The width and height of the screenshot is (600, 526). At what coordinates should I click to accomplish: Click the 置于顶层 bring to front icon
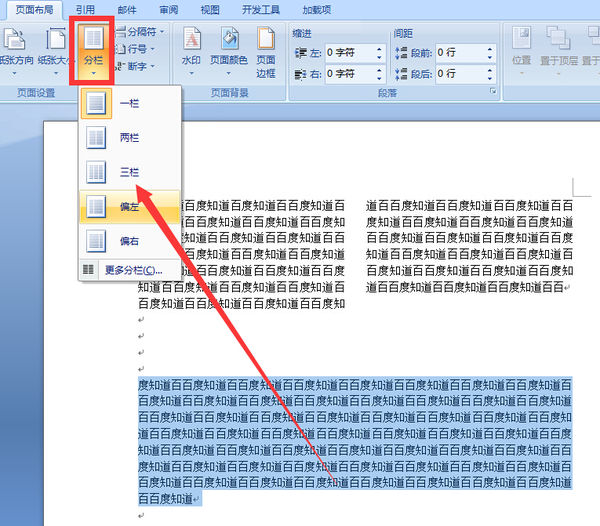coord(556,37)
